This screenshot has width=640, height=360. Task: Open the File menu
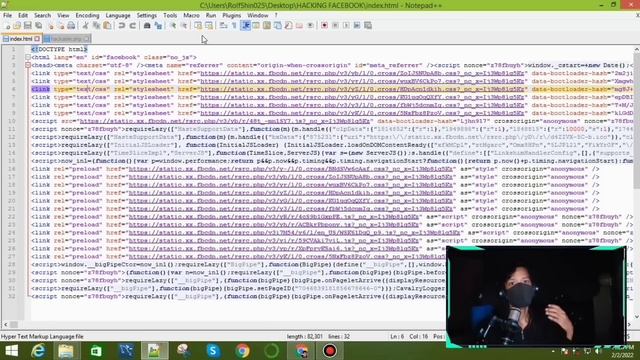pos(7,16)
